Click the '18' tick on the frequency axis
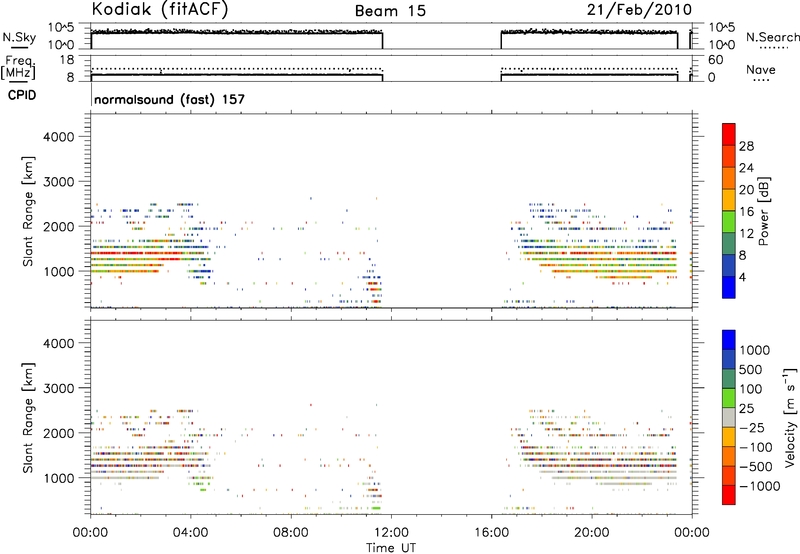Image resolution: width=800 pixels, height=554 pixels. 67,60
